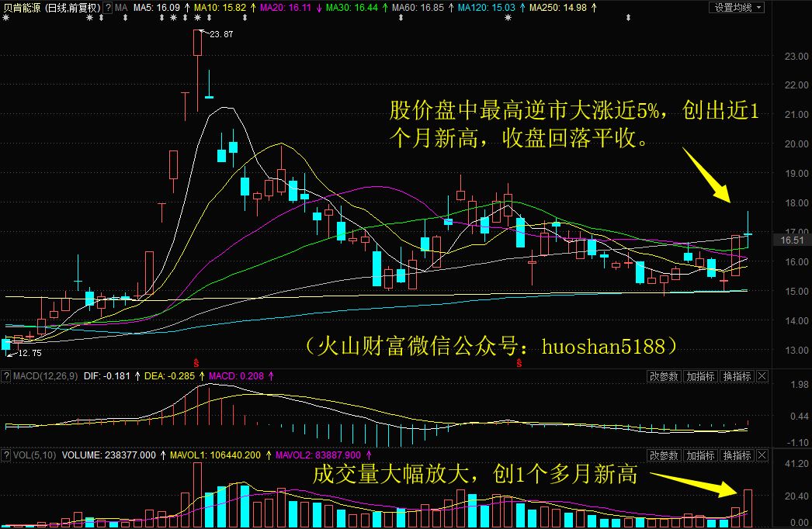The height and width of the screenshot is (529, 812).
Task: Select the MA20: 16.11 indicator value
Action: 286,8
